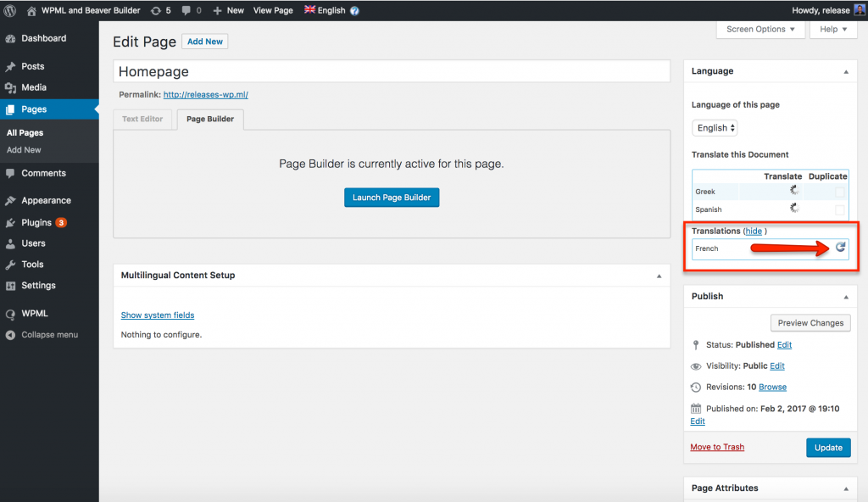Click the Pages icon in sidebar
868x502 pixels.
[10, 109]
